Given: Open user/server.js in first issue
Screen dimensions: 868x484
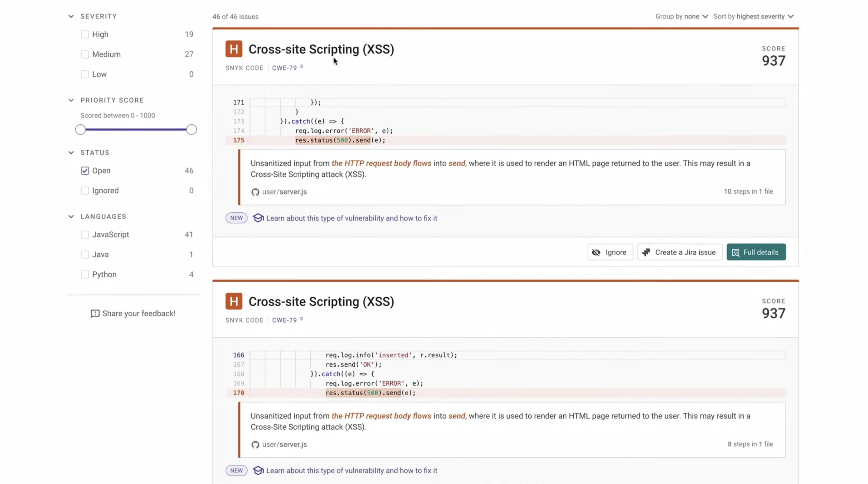Looking at the screenshot, I should [284, 191].
